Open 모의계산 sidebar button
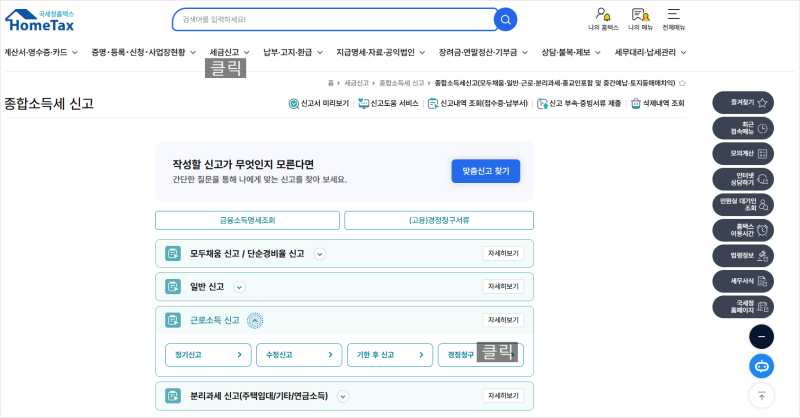The width and height of the screenshot is (800, 418). tap(743, 154)
